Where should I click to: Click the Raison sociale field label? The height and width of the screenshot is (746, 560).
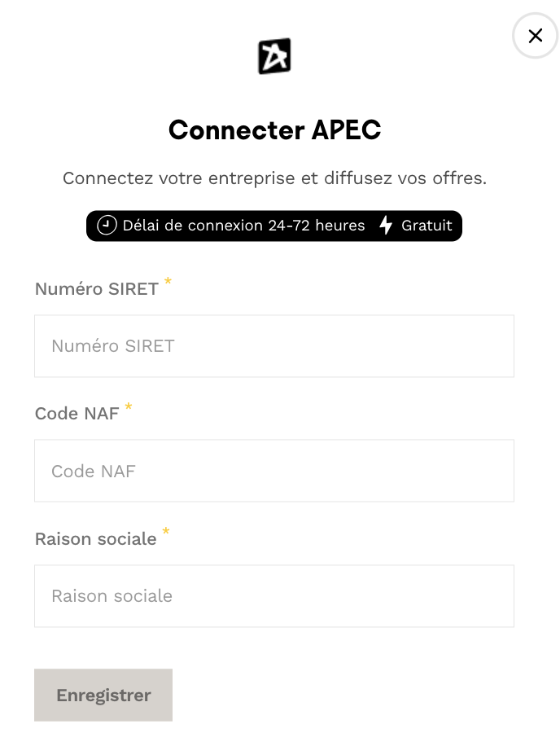(x=95, y=539)
